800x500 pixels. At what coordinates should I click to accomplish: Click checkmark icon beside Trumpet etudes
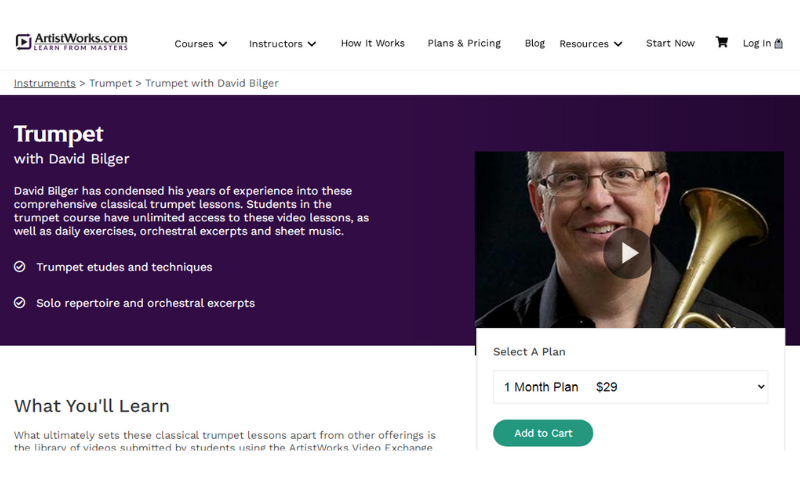[20, 267]
